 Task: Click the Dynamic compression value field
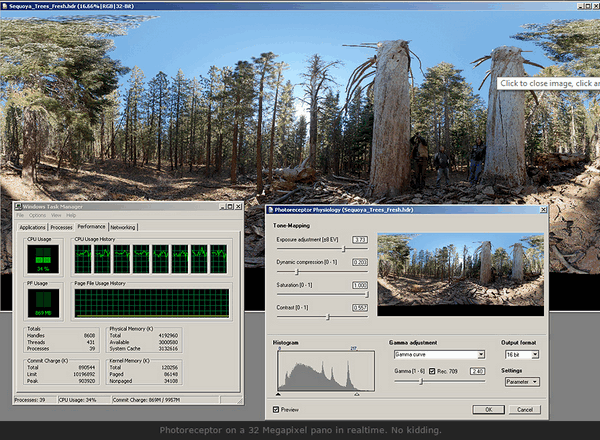pyautogui.click(x=360, y=262)
